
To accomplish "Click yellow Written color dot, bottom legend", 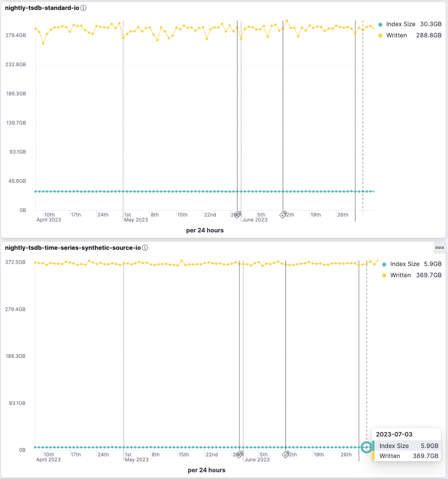I will 384,276.
